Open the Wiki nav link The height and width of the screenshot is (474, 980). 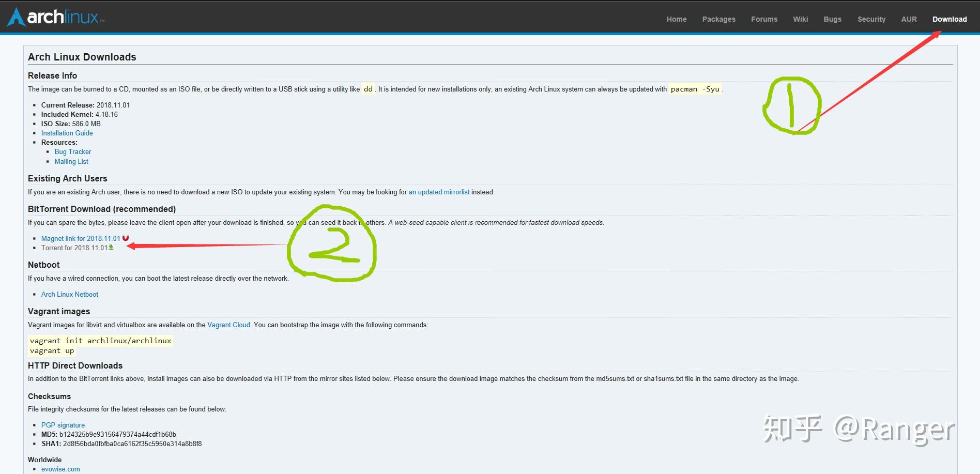[800, 19]
